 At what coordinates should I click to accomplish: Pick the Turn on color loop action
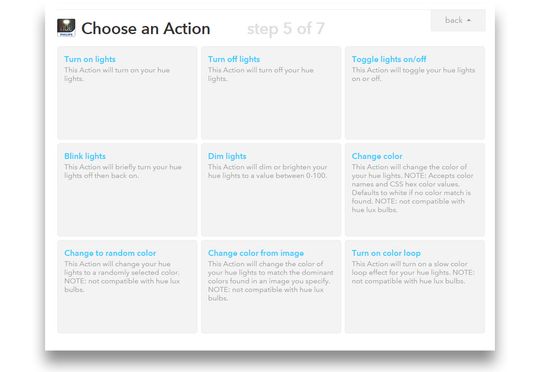[x=386, y=253]
